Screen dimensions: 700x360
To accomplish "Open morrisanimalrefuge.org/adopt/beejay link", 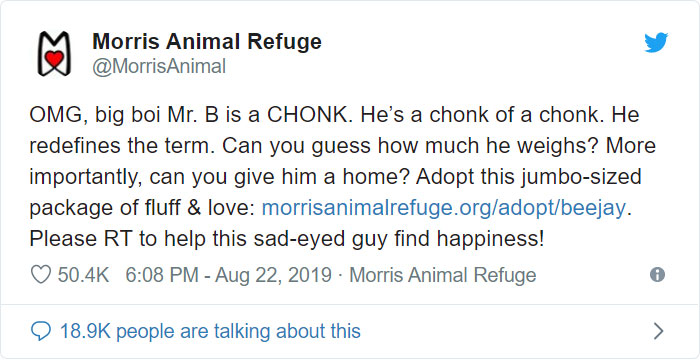I will click(444, 209).
